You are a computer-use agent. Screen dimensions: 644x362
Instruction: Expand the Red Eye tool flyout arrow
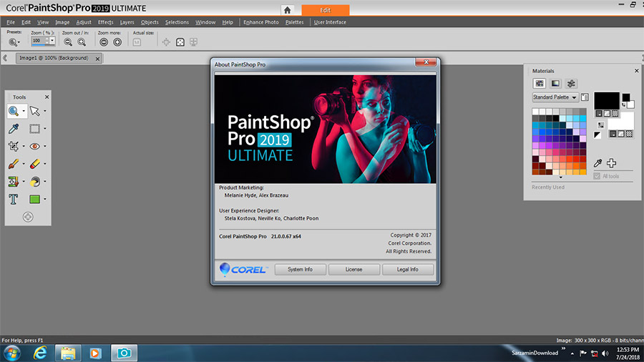tap(45, 146)
